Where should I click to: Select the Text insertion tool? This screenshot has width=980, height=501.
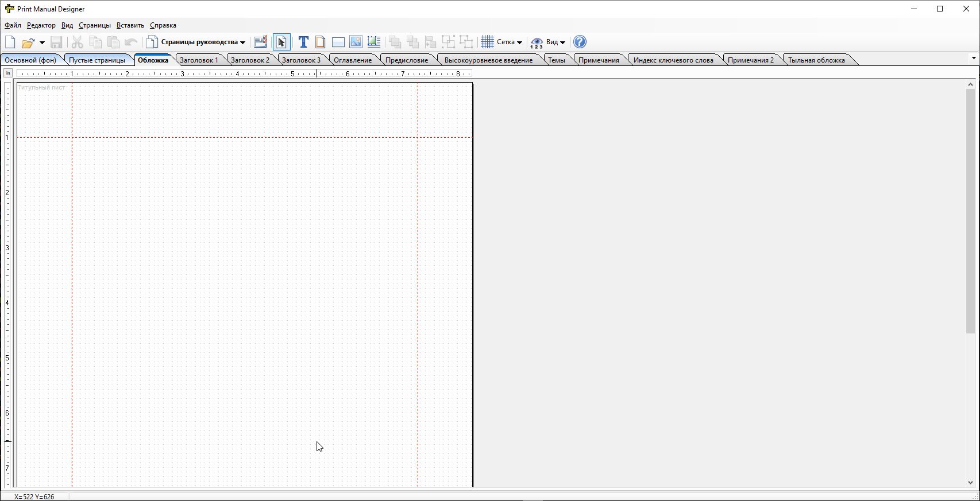coord(303,42)
